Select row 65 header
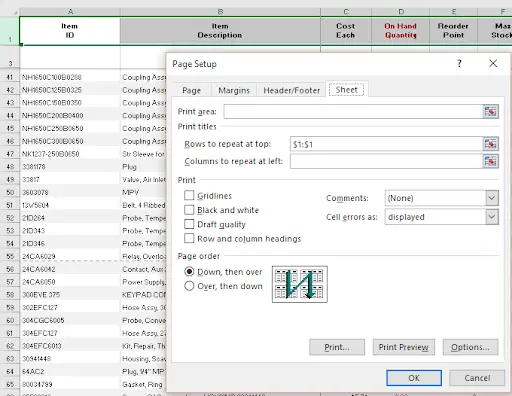Viewport: 512px width, 396px height. (x=10, y=384)
